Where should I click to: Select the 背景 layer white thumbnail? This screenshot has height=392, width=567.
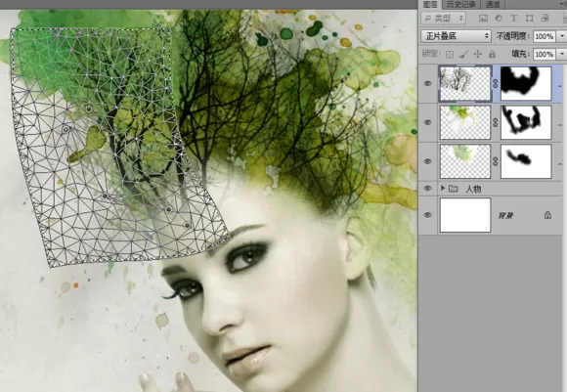point(465,215)
